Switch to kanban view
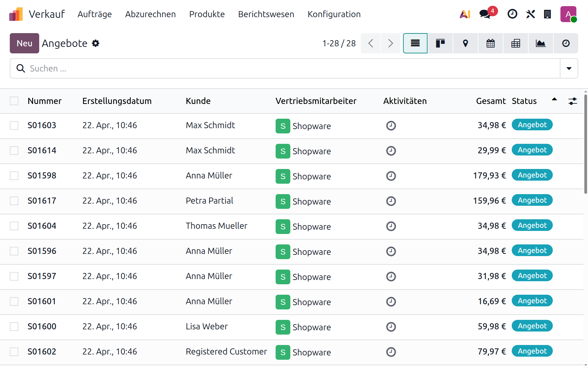 point(440,43)
